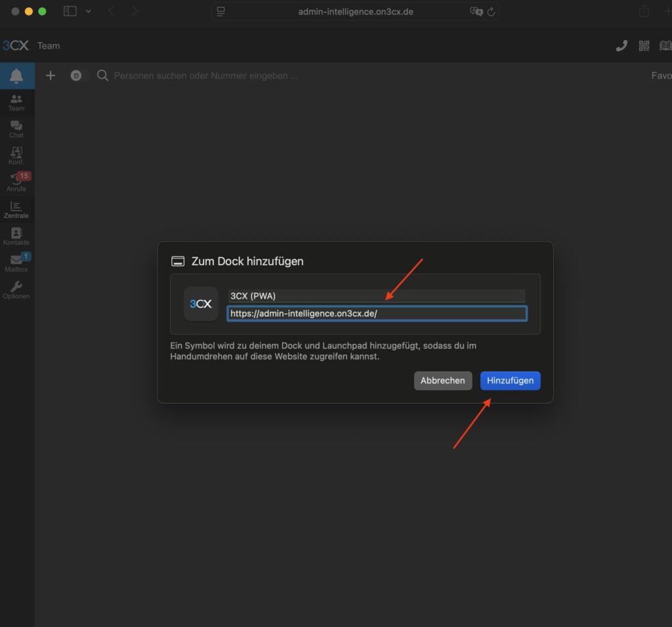Image resolution: width=672 pixels, height=627 pixels.
Task: Click the 'Team' header text
Action: click(x=49, y=46)
